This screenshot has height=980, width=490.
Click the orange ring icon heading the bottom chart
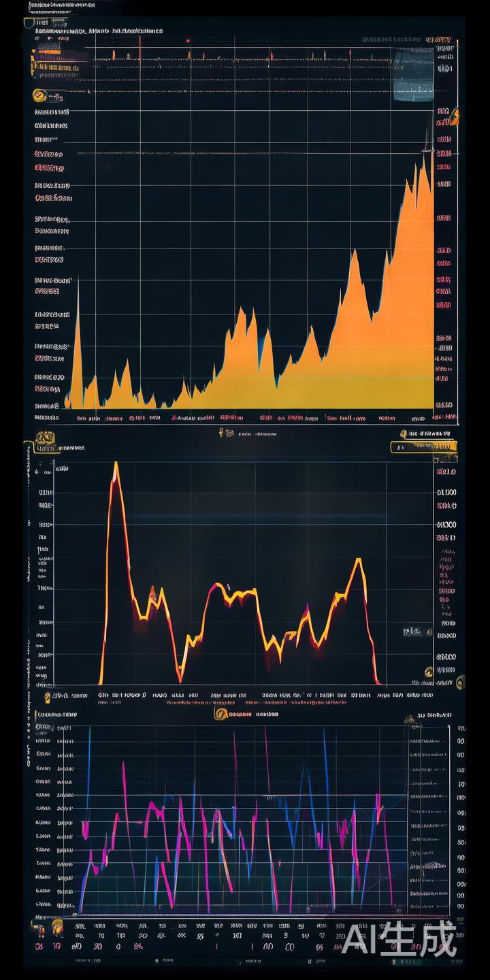pos(220,714)
